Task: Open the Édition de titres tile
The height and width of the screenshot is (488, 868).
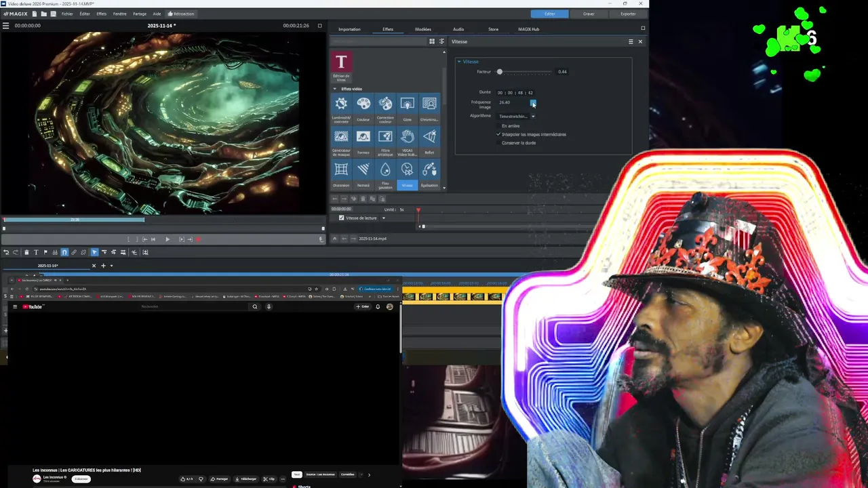Action: click(x=341, y=67)
